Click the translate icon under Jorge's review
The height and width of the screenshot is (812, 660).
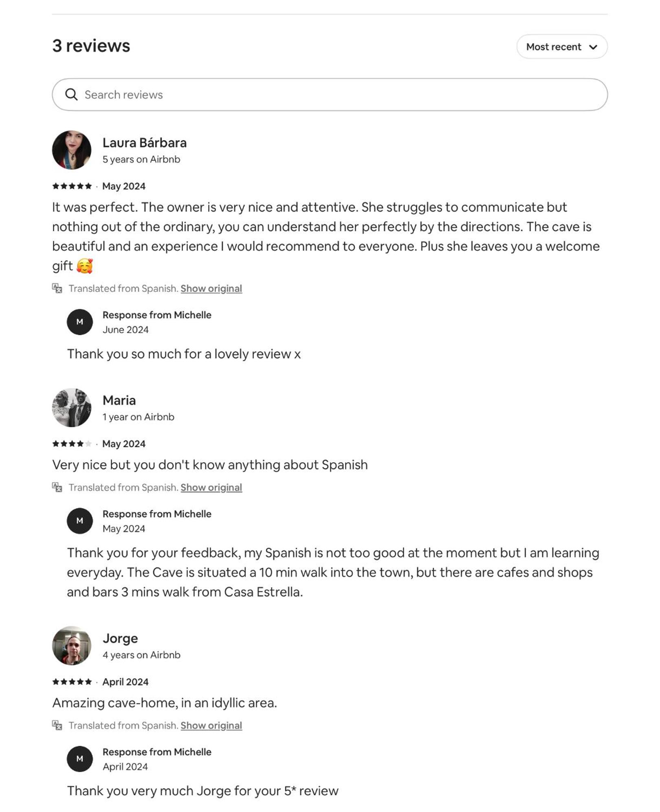[57, 725]
